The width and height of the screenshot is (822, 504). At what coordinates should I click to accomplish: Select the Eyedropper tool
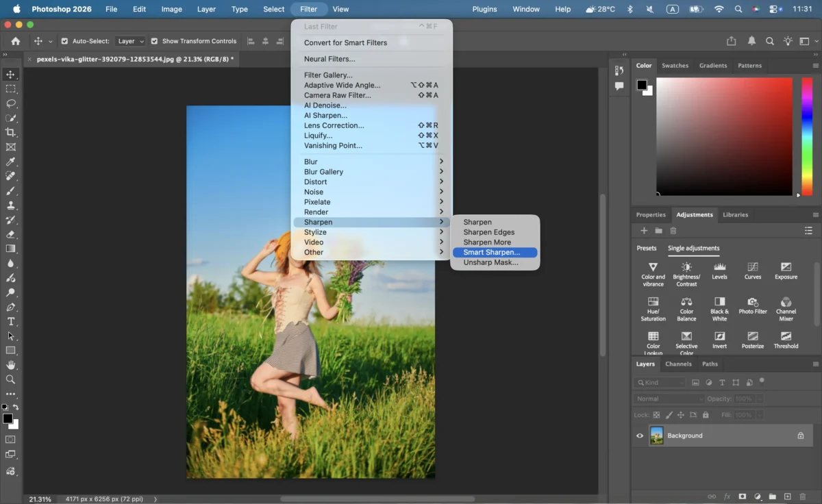pyautogui.click(x=11, y=162)
